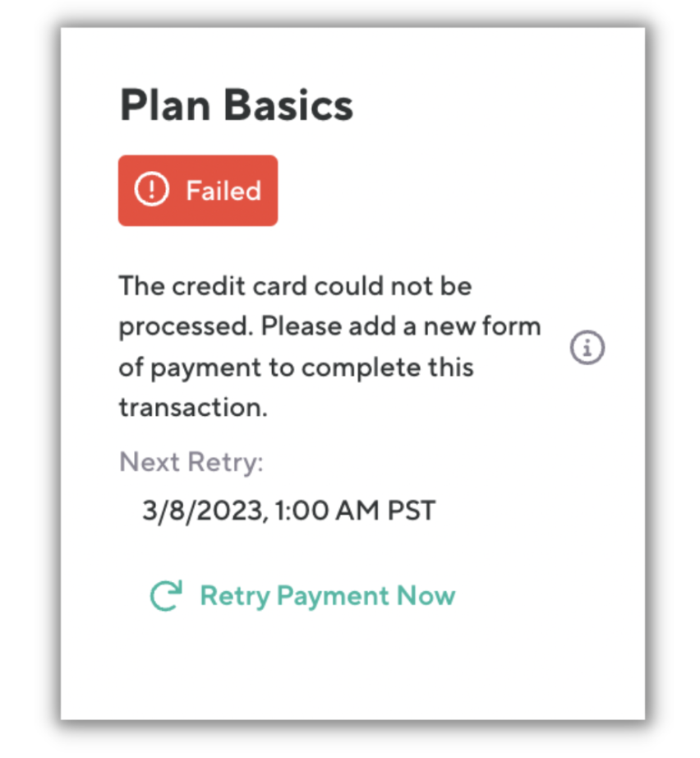Click the word "Now" in the retry link
The width and height of the screenshot is (700, 758).
[x=426, y=595]
